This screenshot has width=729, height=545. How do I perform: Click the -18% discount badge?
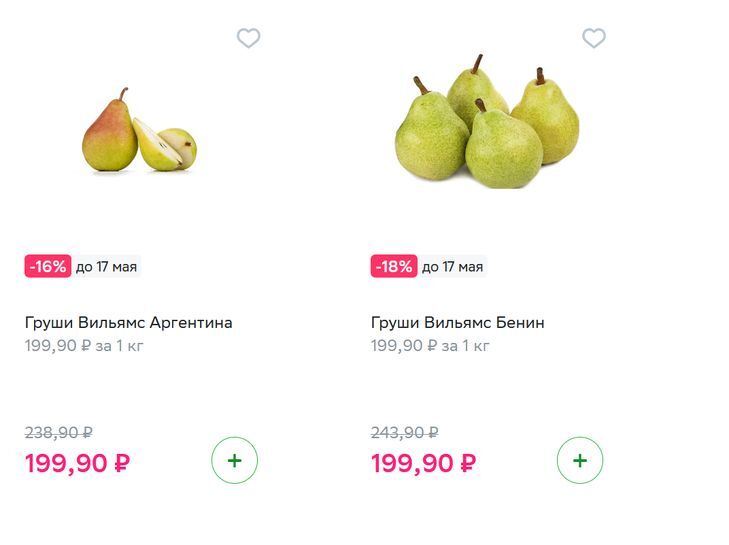click(x=393, y=266)
